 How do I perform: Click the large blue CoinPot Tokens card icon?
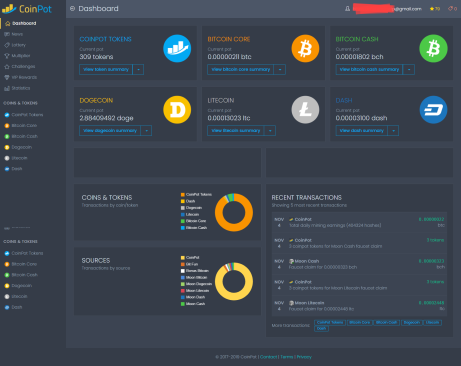pyautogui.click(x=177, y=49)
